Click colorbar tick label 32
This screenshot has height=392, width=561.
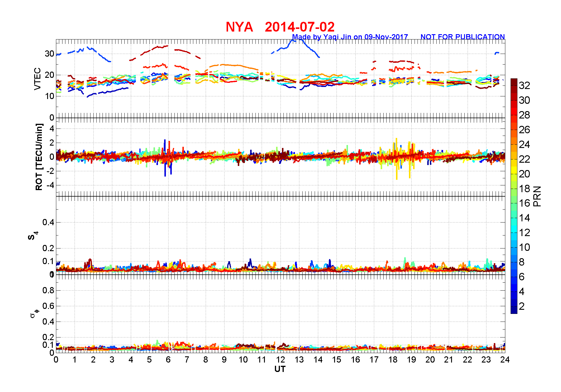pyautogui.click(x=524, y=85)
